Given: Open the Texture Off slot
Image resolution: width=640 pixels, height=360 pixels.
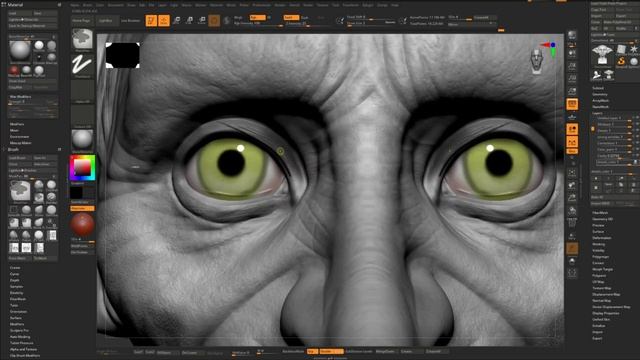Looking at the screenshot, I should pyautogui.click(x=82, y=116).
